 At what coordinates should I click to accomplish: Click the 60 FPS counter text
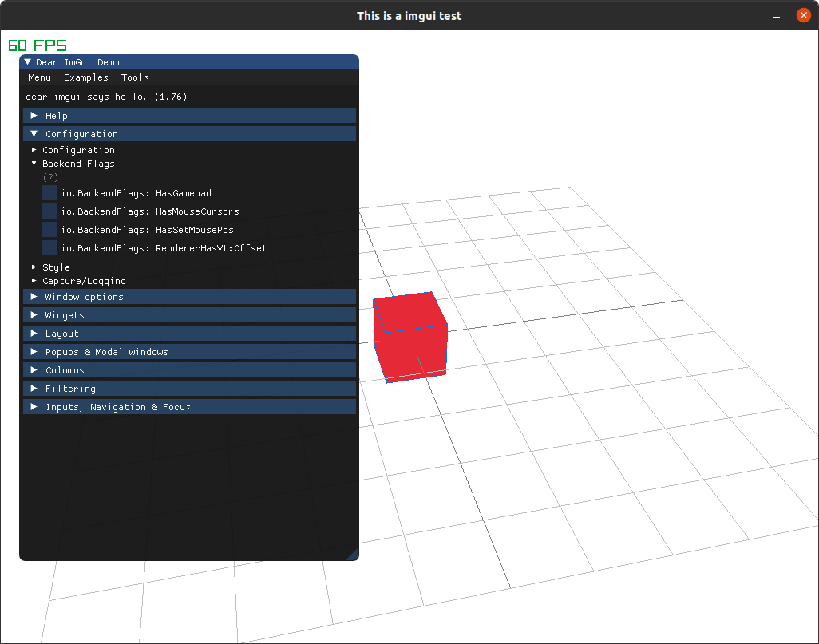tap(38, 45)
